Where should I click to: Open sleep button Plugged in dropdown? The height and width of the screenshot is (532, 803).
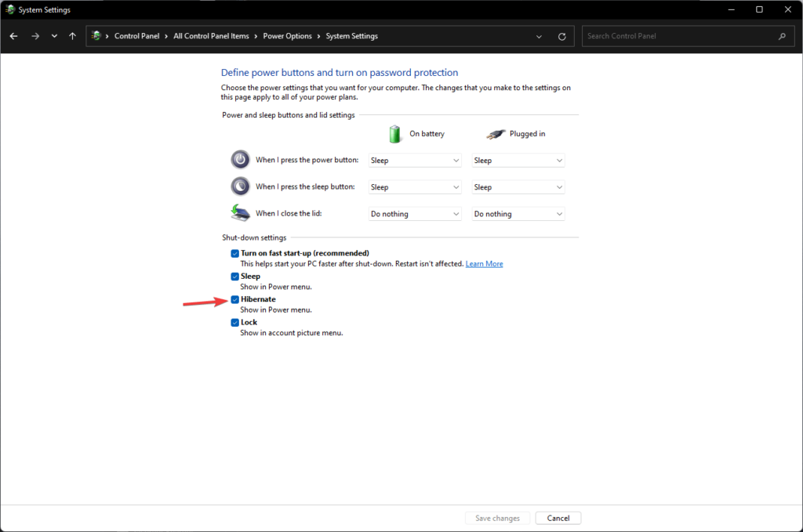click(518, 186)
